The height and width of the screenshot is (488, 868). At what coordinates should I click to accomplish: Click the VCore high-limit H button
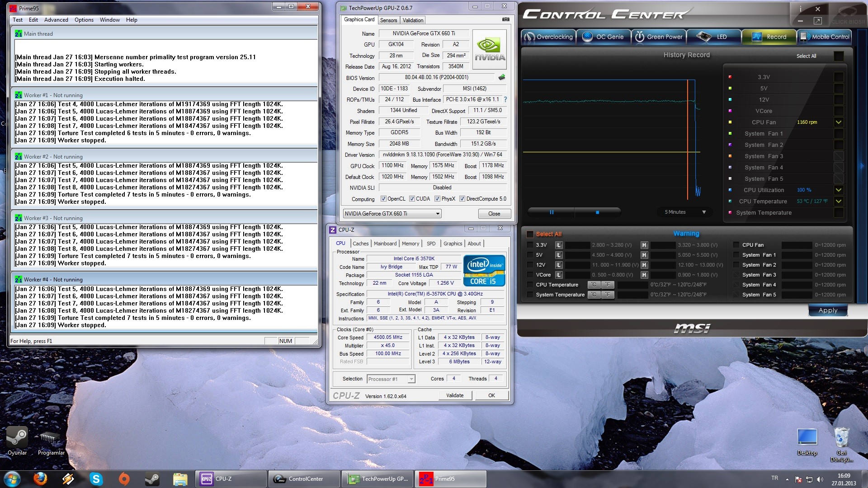click(x=644, y=275)
